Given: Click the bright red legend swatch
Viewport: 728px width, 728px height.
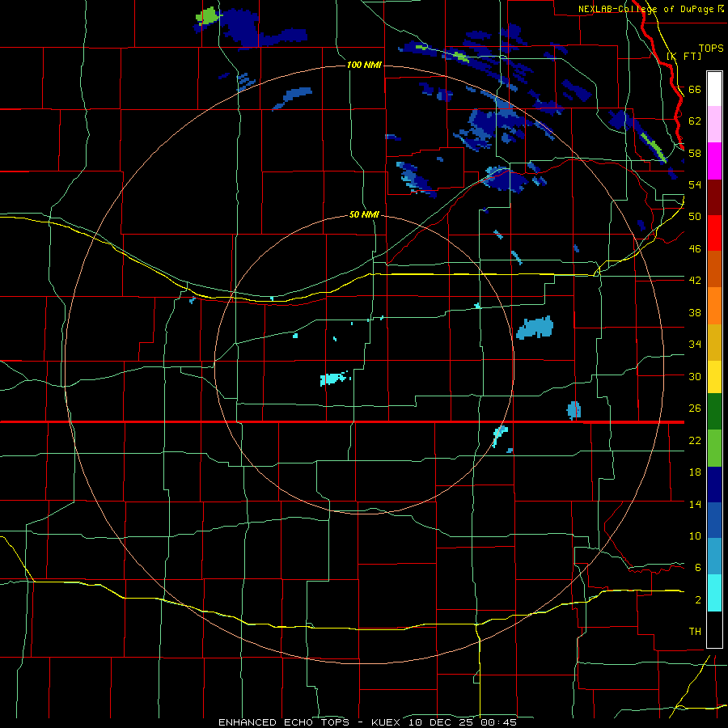Looking at the screenshot, I should (x=714, y=233).
